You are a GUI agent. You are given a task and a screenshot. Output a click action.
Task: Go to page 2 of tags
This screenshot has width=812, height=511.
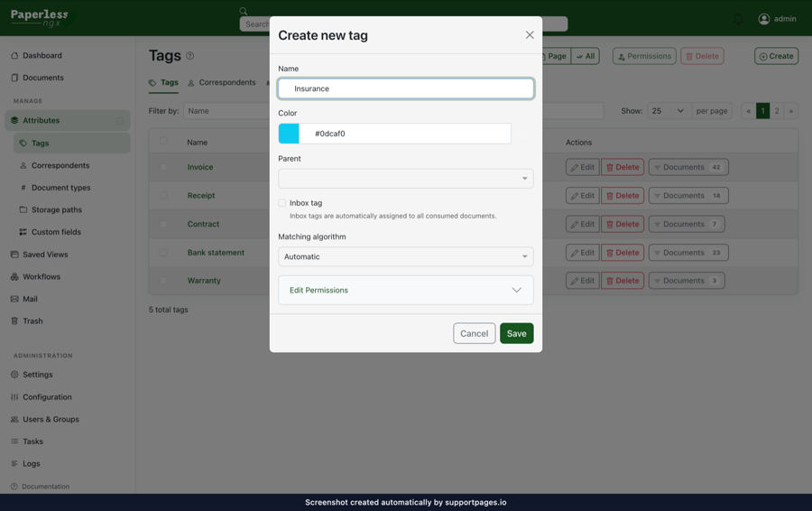[777, 111]
